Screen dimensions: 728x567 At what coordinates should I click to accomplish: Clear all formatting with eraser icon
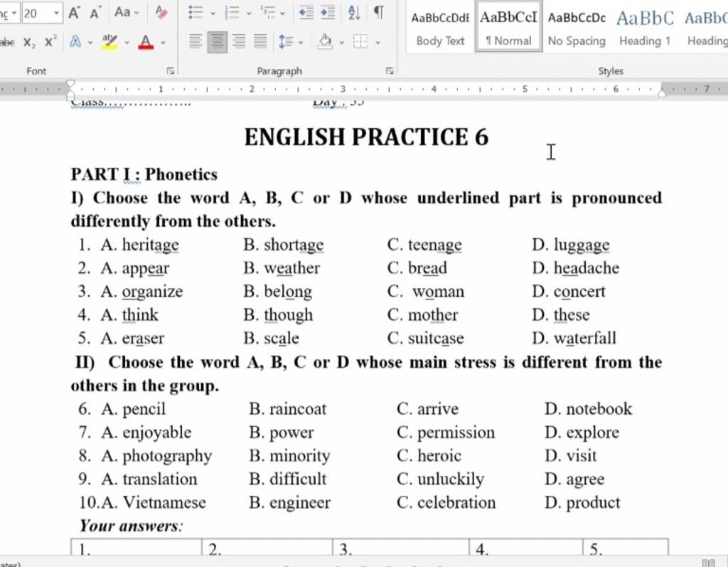161,13
